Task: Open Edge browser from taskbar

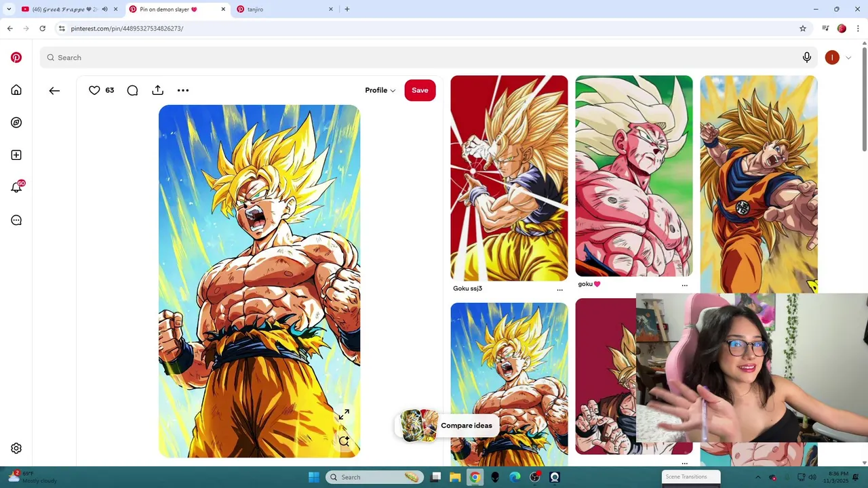Action: [x=515, y=477]
